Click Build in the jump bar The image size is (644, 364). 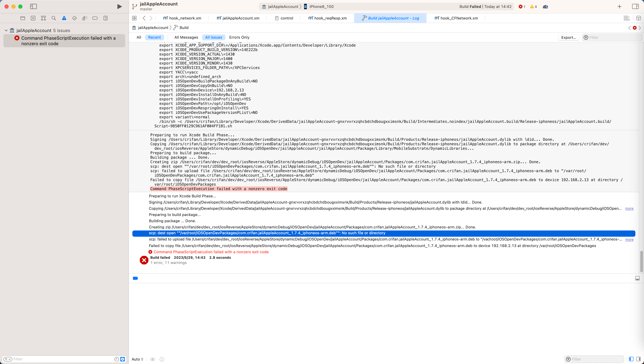click(181, 28)
